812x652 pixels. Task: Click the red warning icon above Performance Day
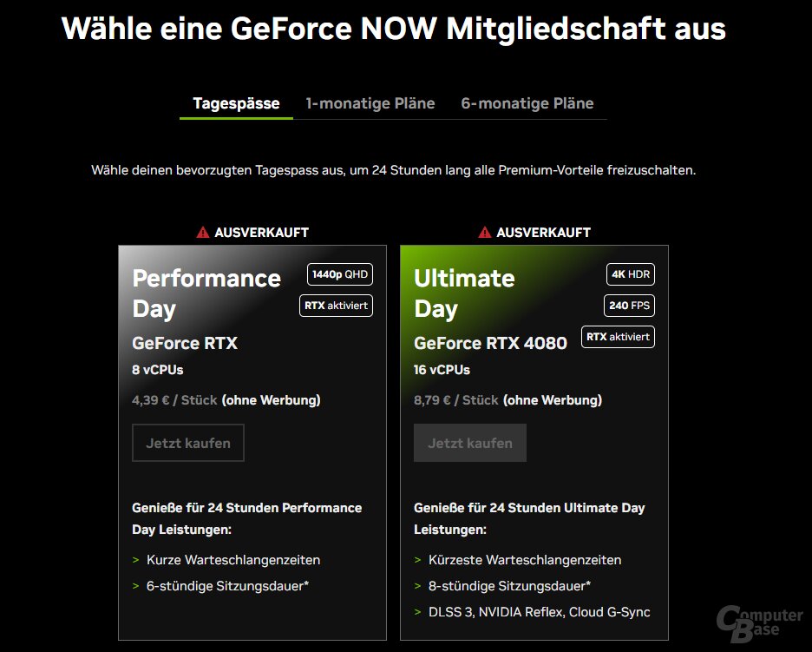tap(202, 231)
